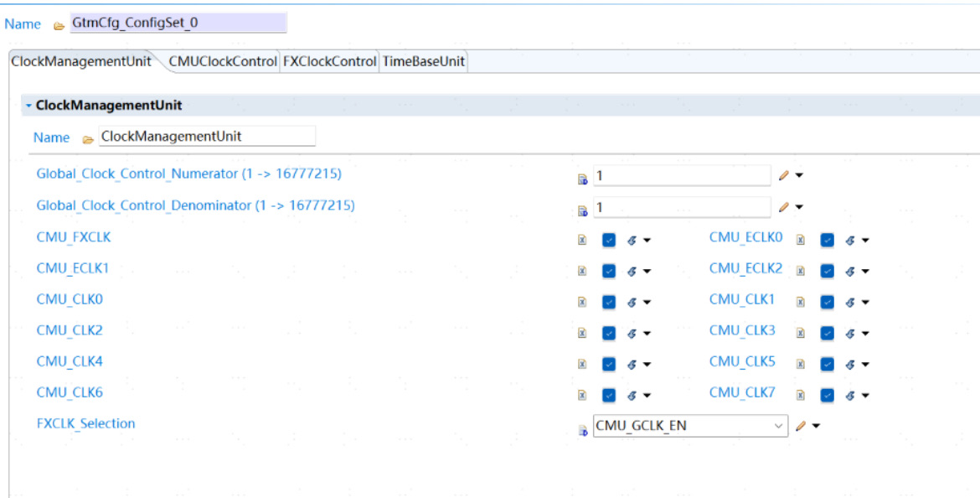
Task: Click the X file icon beside CMU_CLK2 checkbox
Action: tap(582, 334)
